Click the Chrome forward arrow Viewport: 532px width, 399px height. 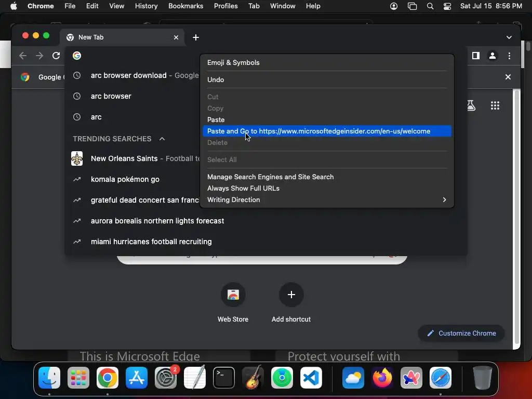click(39, 56)
